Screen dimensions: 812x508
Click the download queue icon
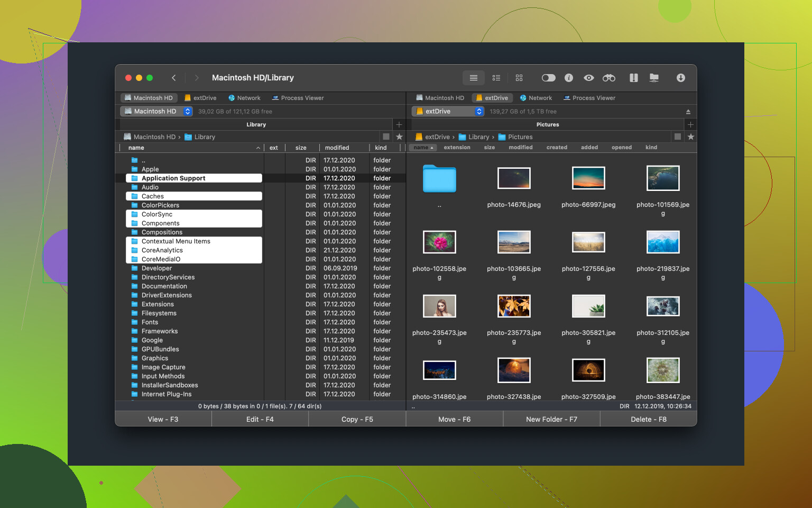[x=681, y=78]
